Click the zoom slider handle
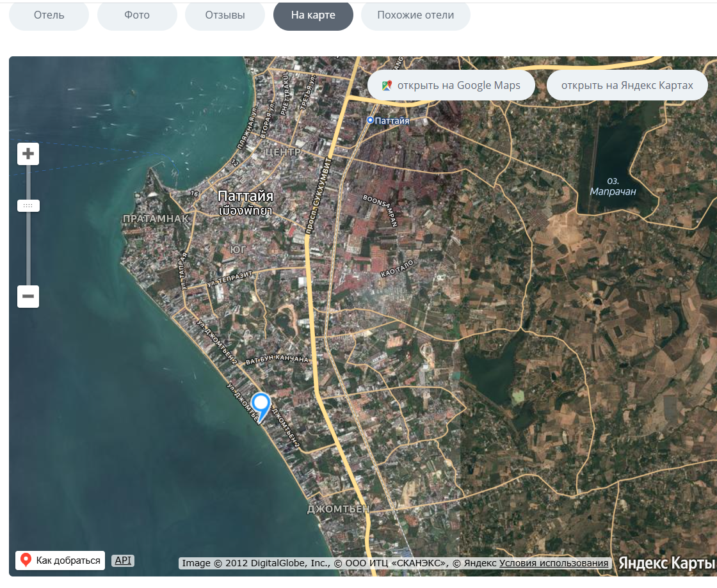This screenshot has width=717, height=588. 28,205
